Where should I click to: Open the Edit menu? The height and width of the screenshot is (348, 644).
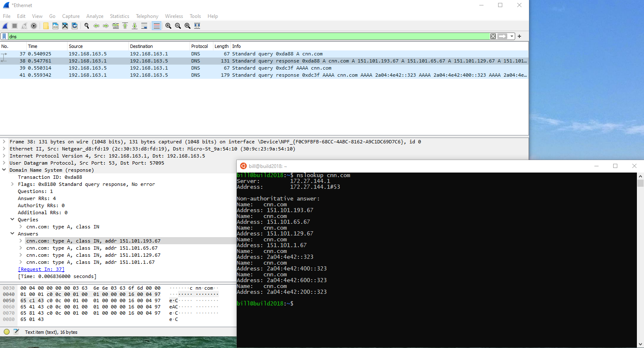(x=21, y=16)
